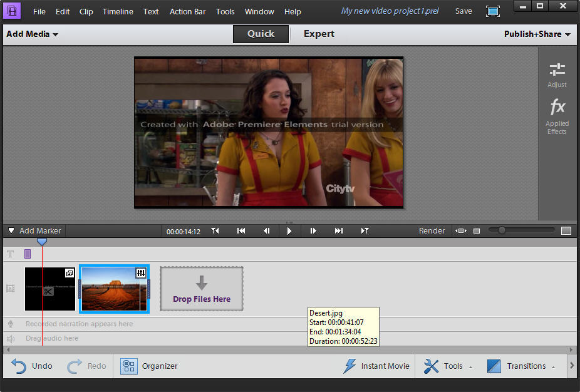580x392 pixels.
Task: Click the fit to visible timeline icon
Action: [461, 231]
